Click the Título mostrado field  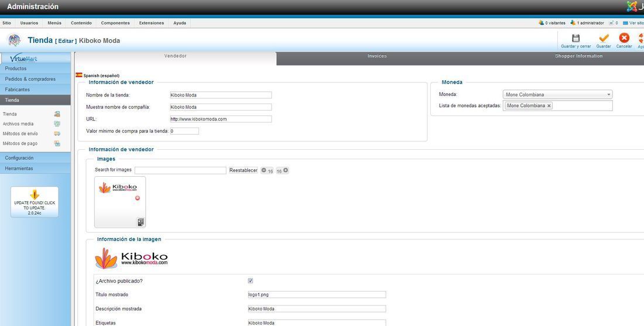[317, 295]
